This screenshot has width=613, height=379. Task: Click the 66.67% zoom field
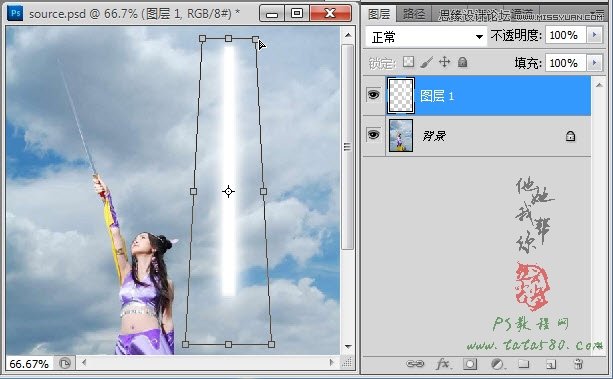point(29,364)
